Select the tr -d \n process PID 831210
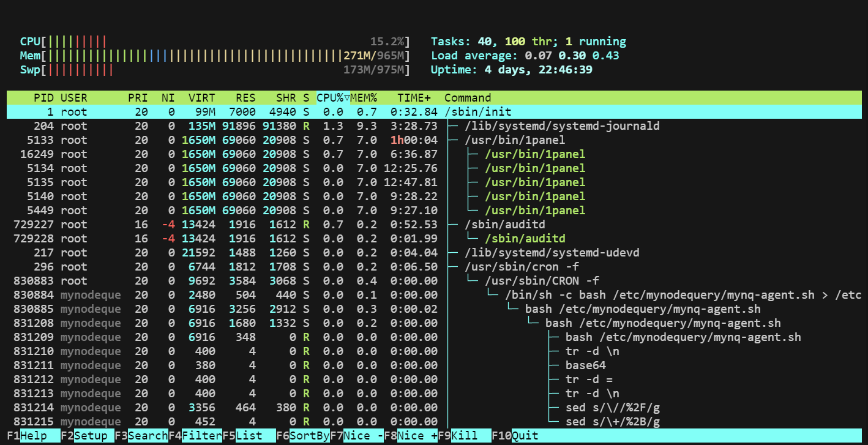The height and width of the screenshot is (445, 868). point(434,351)
